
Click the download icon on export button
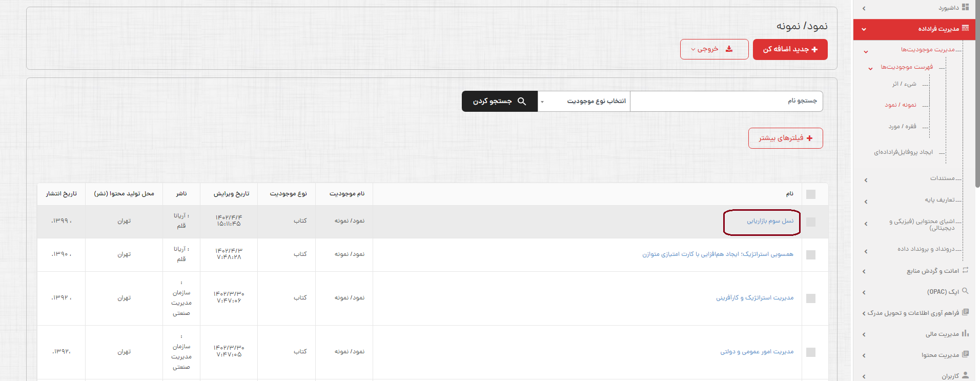[x=729, y=49]
